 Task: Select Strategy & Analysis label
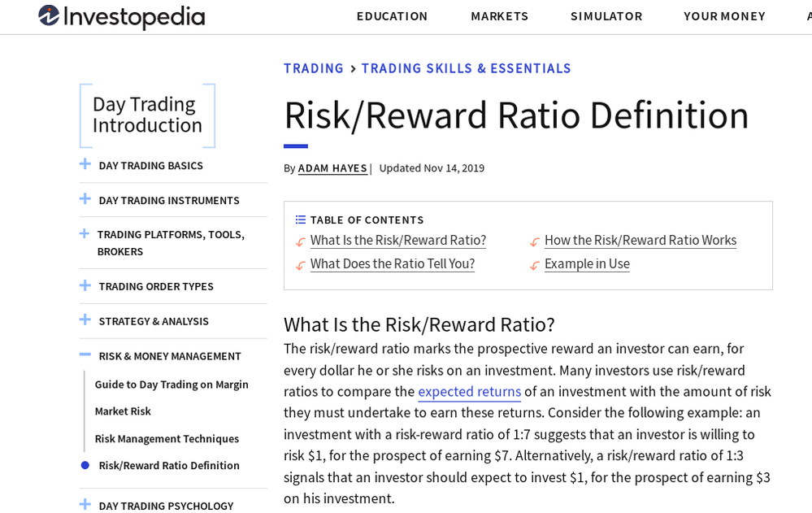pyautogui.click(x=154, y=321)
